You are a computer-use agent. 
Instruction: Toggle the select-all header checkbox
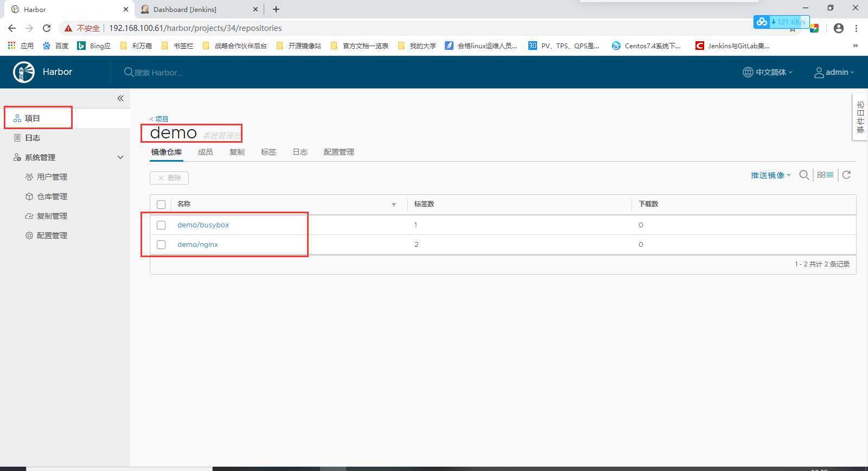point(161,205)
